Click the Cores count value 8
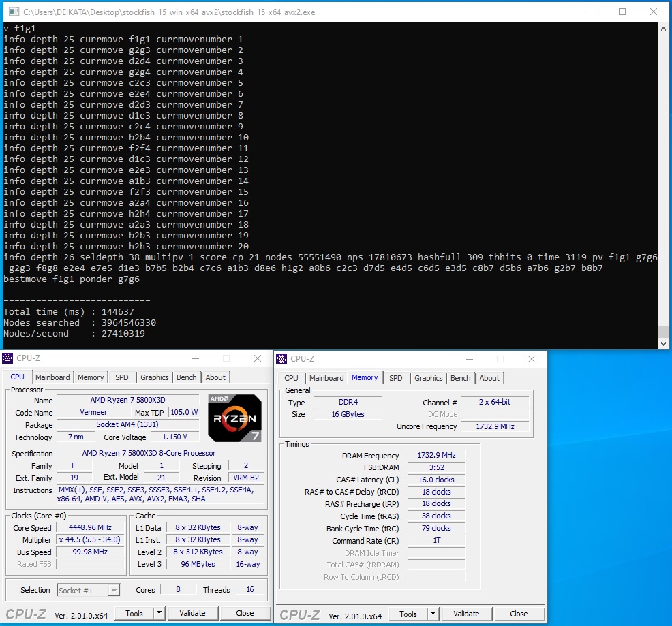The image size is (672, 626). point(178,590)
